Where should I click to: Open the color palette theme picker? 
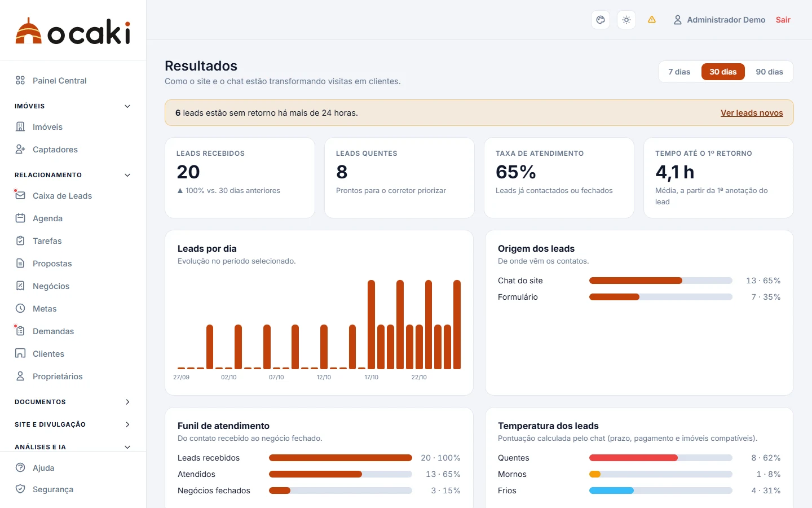(601, 20)
